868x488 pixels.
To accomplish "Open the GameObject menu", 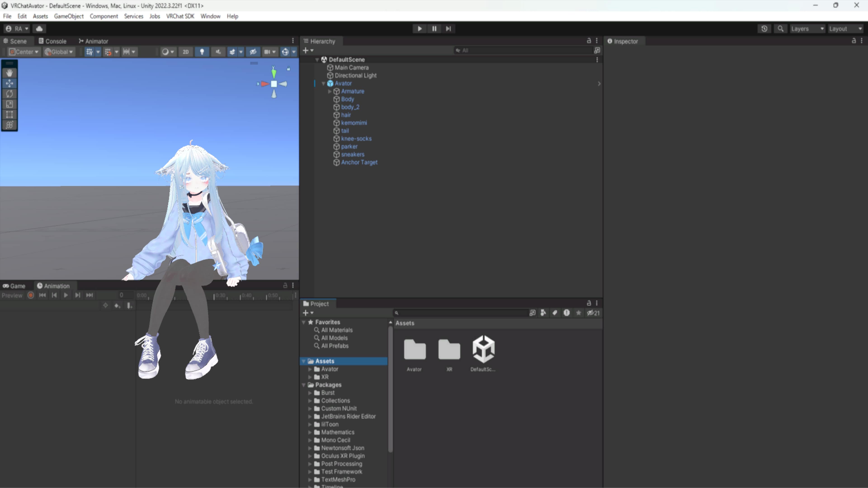I will pyautogui.click(x=69, y=16).
